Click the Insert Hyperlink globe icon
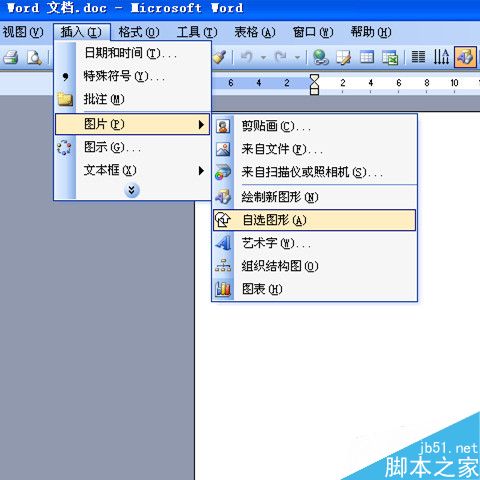This screenshot has height=480, width=480. click(x=321, y=57)
